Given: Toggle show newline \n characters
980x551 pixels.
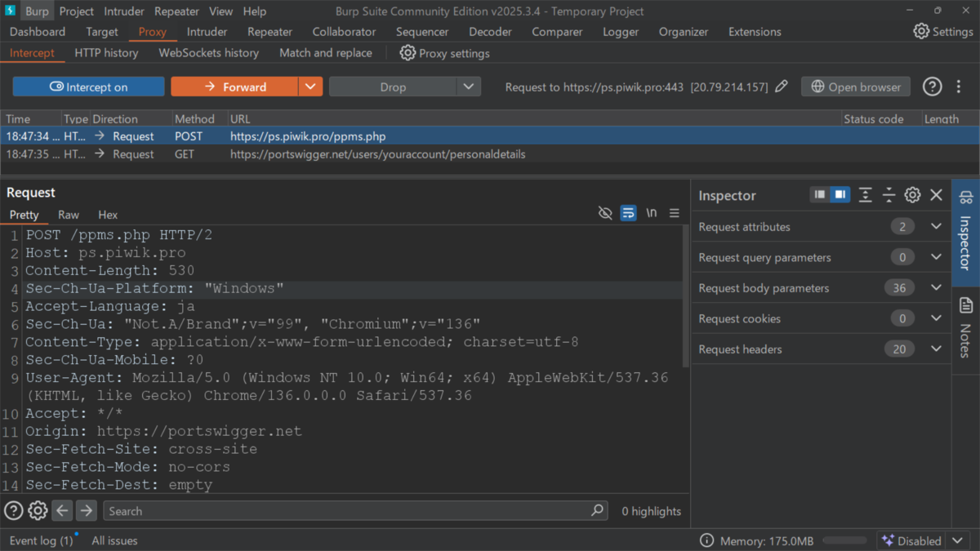Looking at the screenshot, I should [651, 213].
